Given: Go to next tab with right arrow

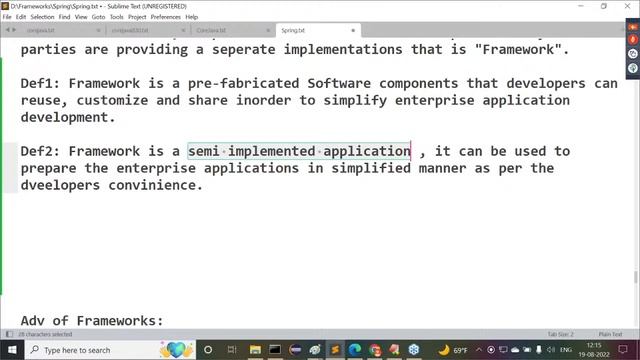Looking at the screenshot, I should click(x=14, y=30).
